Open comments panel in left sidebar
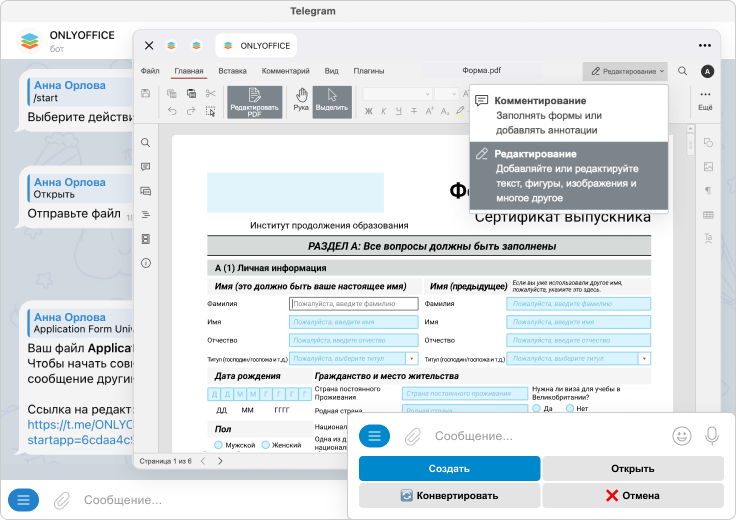Screen dimensions: 736x520 [146, 167]
